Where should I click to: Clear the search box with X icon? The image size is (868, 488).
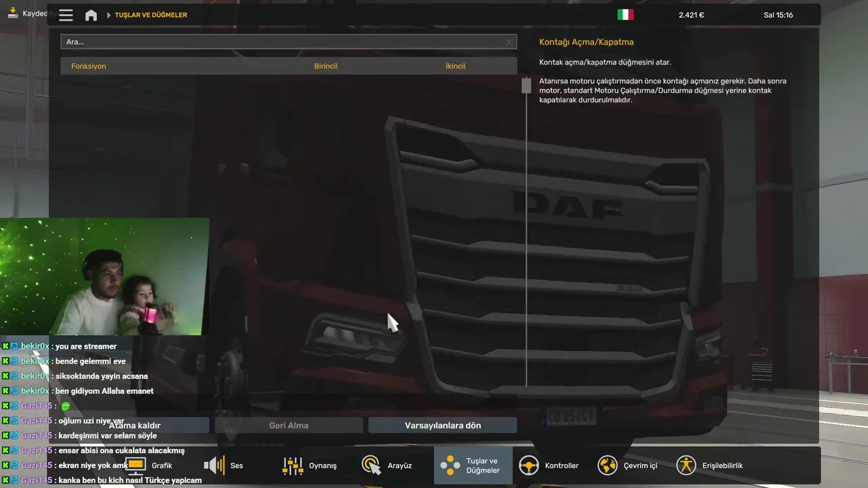point(509,42)
